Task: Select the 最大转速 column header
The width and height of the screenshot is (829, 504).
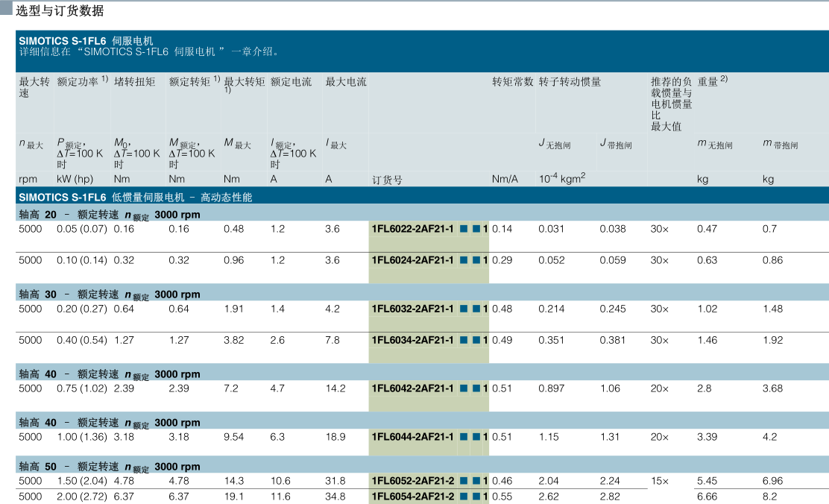Action: [x=34, y=87]
